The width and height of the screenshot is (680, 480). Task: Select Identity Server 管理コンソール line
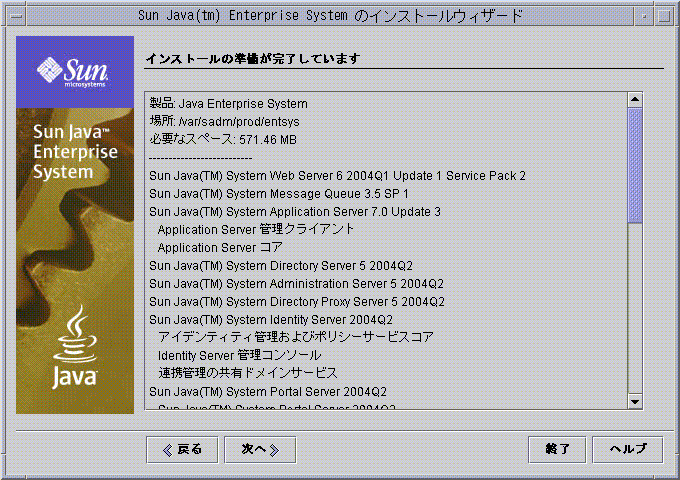(239, 356)
